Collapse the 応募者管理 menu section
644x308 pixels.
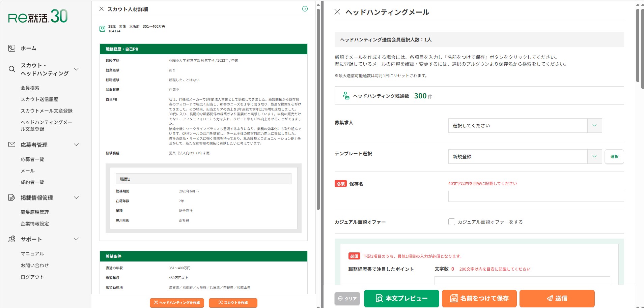click(76, 145)
